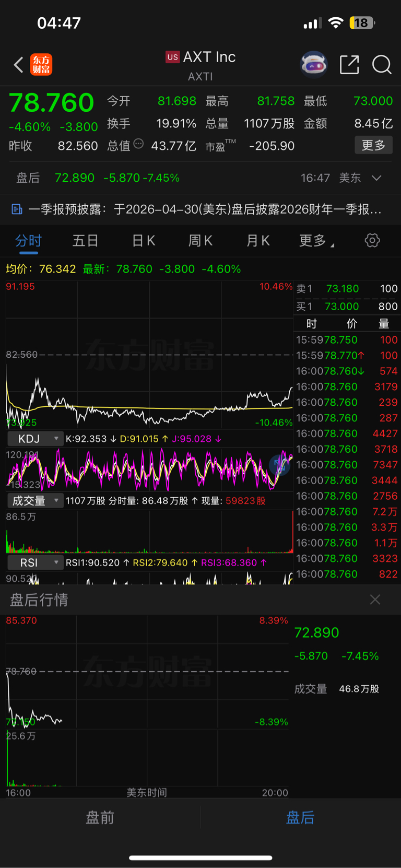Tap the status bar clock 04:47
401x868 pixels.
(x=59, y=23)
